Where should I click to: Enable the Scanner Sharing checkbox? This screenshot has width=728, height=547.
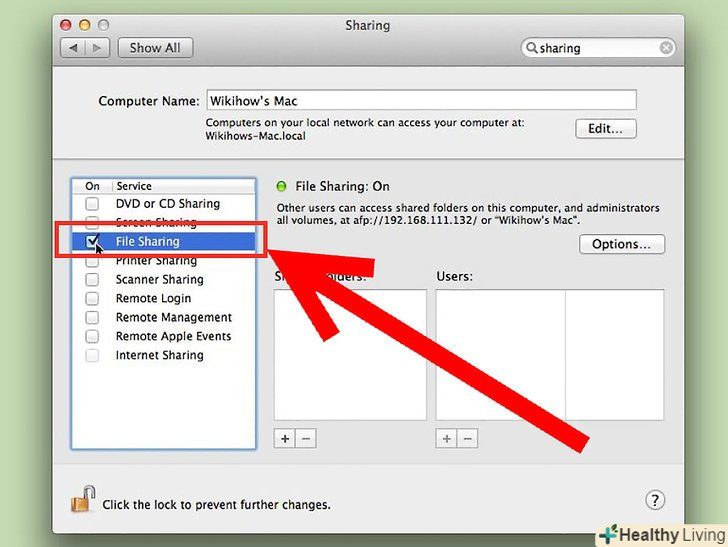click(x=92, y=279)
